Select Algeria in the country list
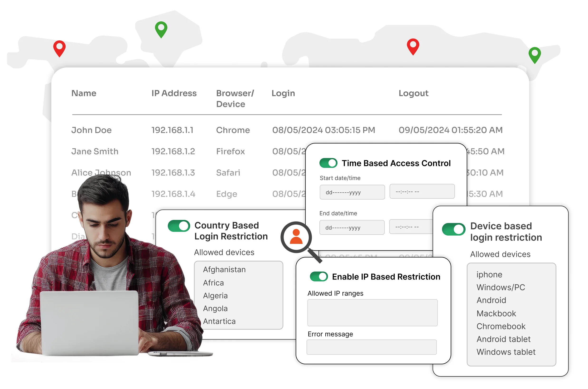Viewport: 588px width, 389px height. tap(215, 295)
